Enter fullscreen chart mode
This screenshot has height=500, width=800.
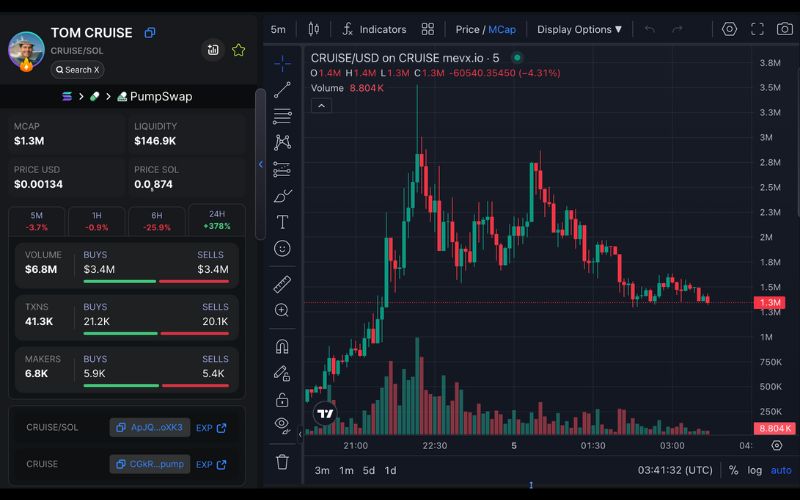pos(757,29)
